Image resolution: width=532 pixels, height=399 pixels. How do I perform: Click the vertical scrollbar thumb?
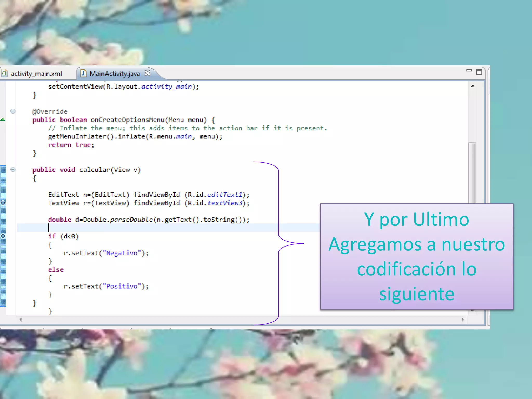(472, 173)
